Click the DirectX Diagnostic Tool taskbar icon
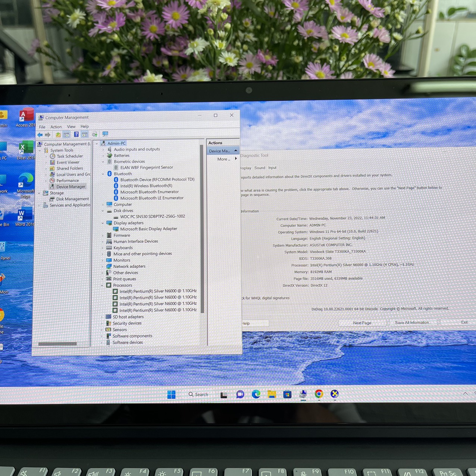Image resolution: width=476 pixels, height=476 pixels. tap(335, 394)
